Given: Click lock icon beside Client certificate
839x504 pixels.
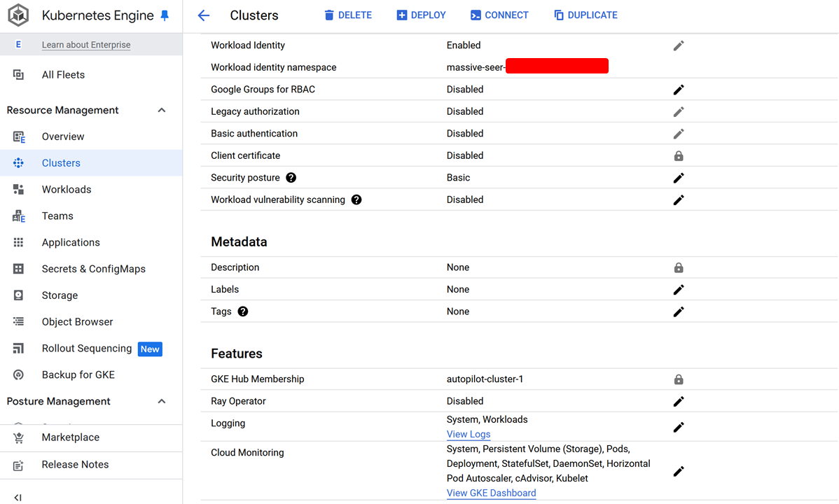Looking at the screenshot, I should [x=679, y=155].
